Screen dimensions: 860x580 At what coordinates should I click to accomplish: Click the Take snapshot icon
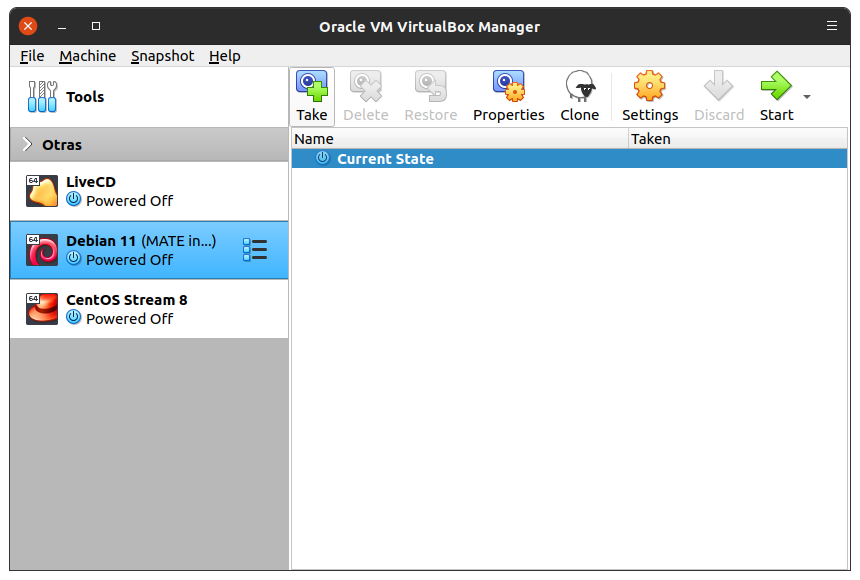pyautogui.click(x=312, y=87)
